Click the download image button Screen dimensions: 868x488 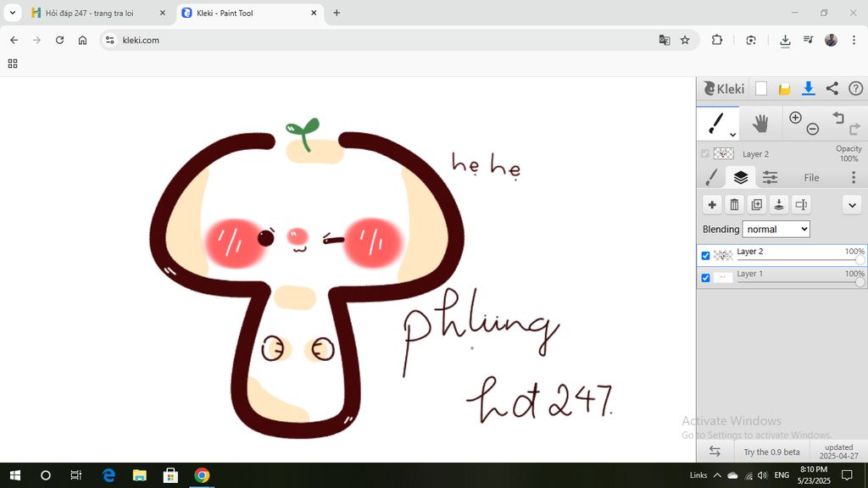(x=808, y=89)
